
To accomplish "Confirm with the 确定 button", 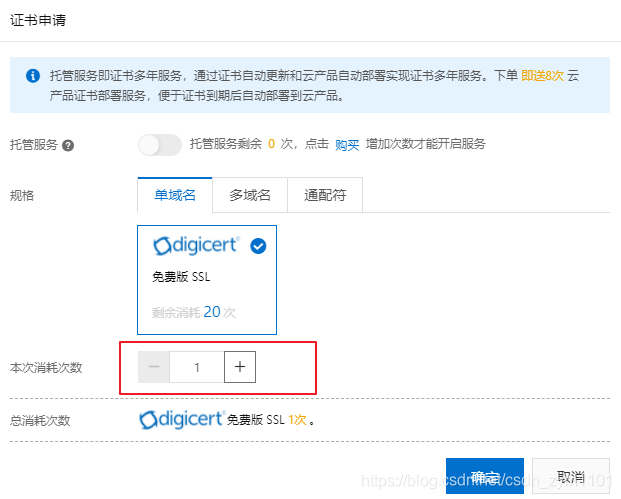I will (485, 476).
